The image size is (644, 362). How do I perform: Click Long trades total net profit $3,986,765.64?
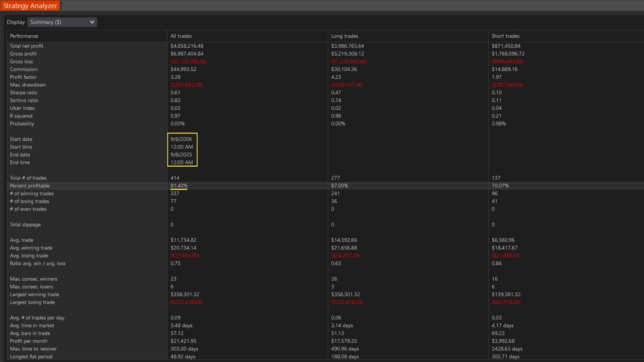tap(347, 46)
